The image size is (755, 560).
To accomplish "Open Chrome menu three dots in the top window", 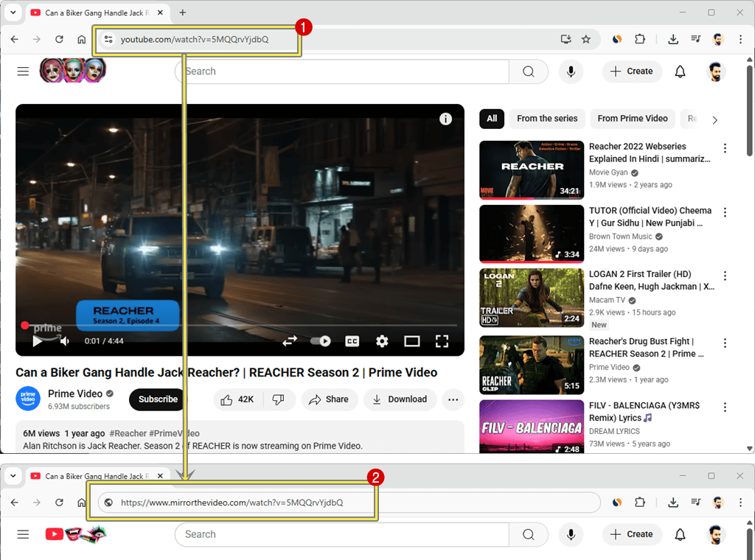I will tap(740, 40).
